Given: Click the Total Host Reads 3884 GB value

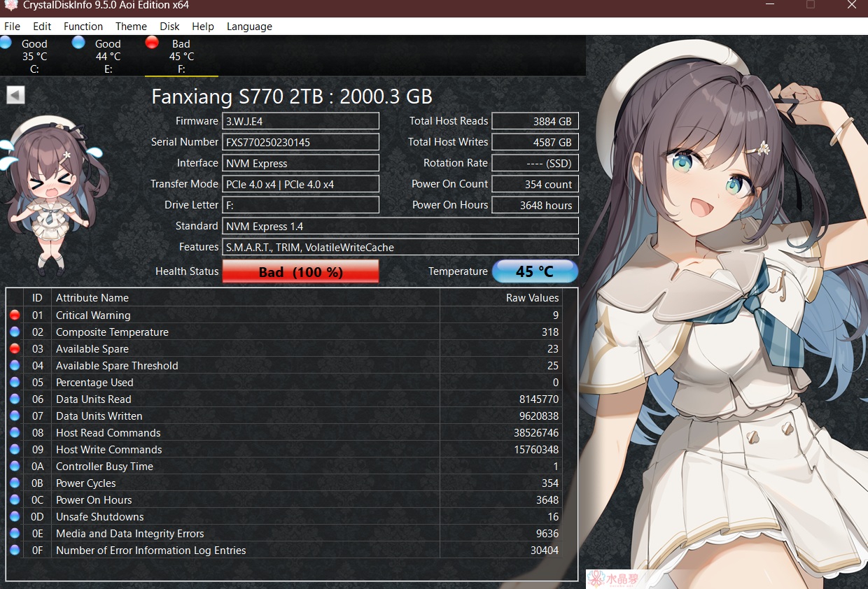Looking at the screenshot, I should coord(535,121).
